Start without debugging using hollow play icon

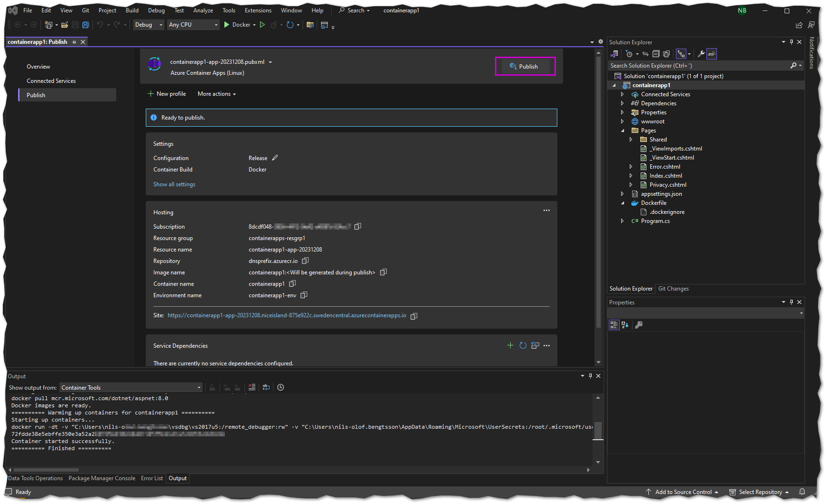pos(262,25)
